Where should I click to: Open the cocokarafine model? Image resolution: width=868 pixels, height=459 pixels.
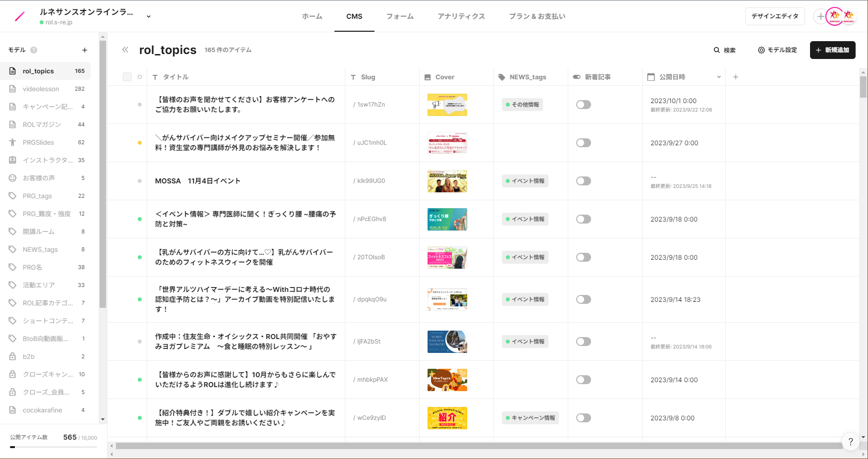pos(45,410)
